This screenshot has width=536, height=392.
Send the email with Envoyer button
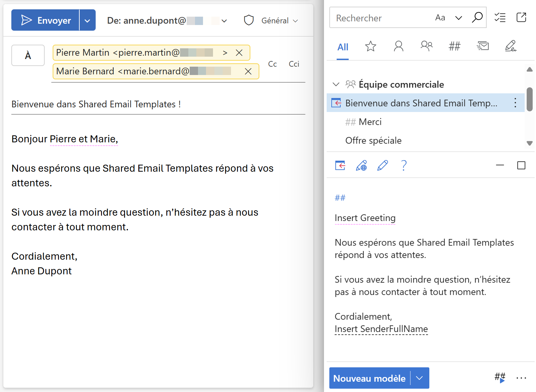(45, 20)
